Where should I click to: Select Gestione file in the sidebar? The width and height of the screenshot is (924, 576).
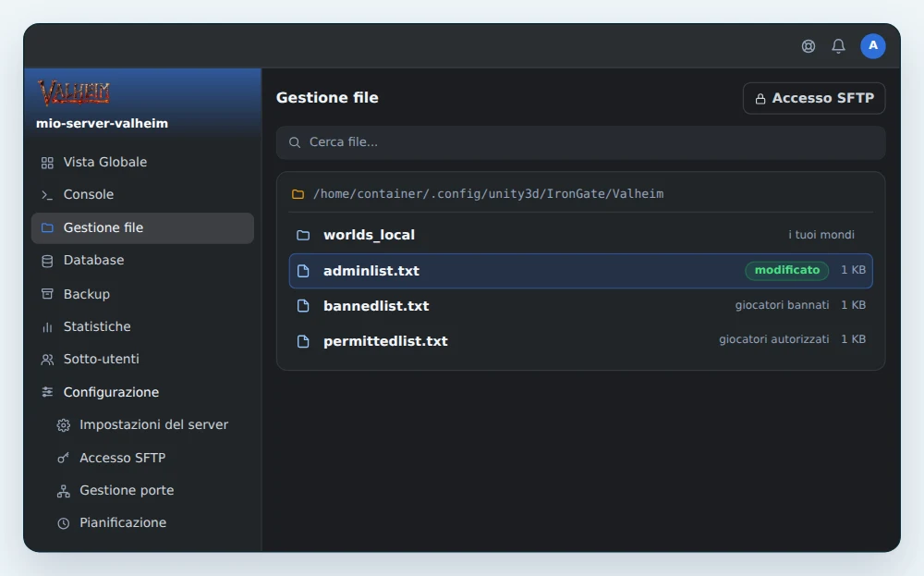[x=142, y=227]
